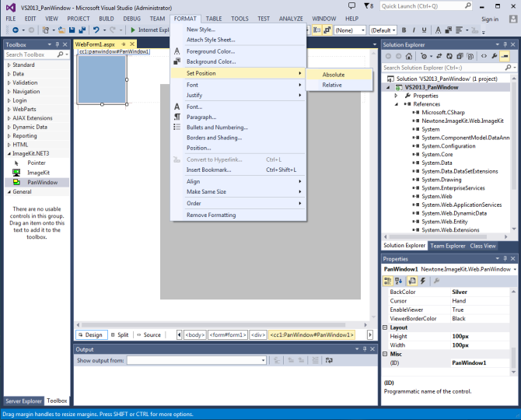Click the BackColor Silver value
The image size is (521, 420).
[480, 292]
